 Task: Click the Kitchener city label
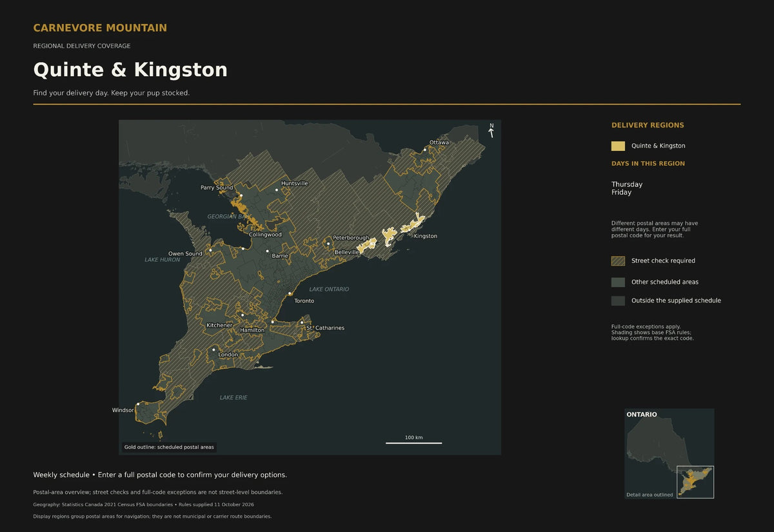(x=219, y=326)
